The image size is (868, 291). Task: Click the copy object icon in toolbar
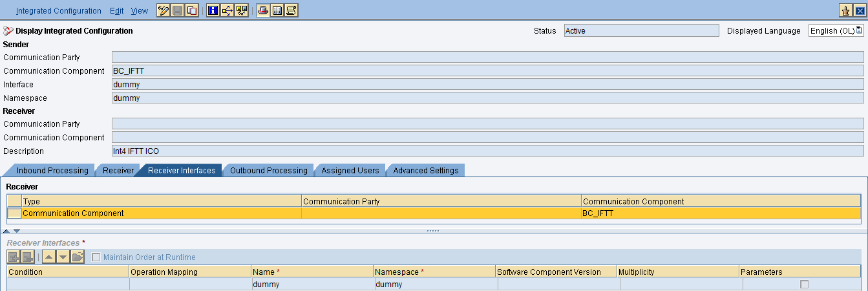(x=192, y=10)
